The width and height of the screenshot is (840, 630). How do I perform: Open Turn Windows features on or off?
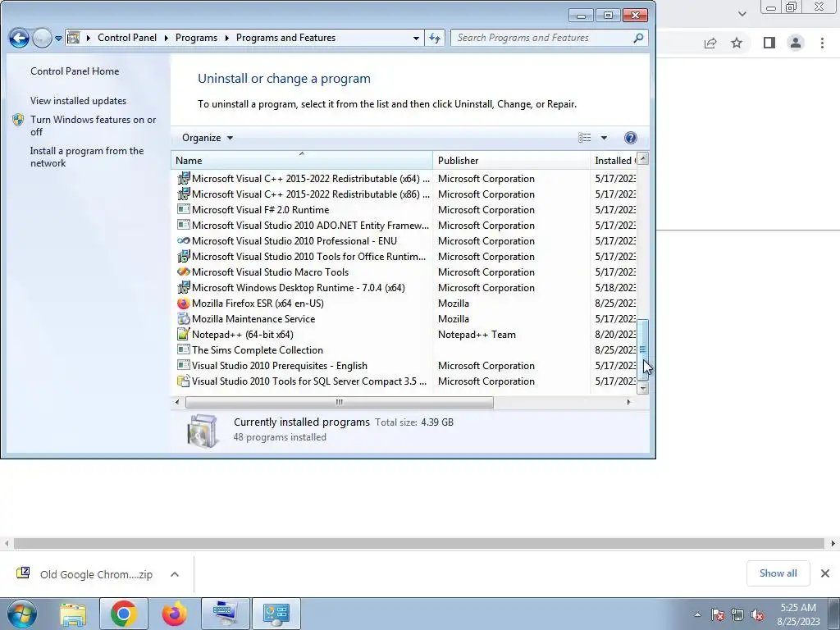pos(93,126)
